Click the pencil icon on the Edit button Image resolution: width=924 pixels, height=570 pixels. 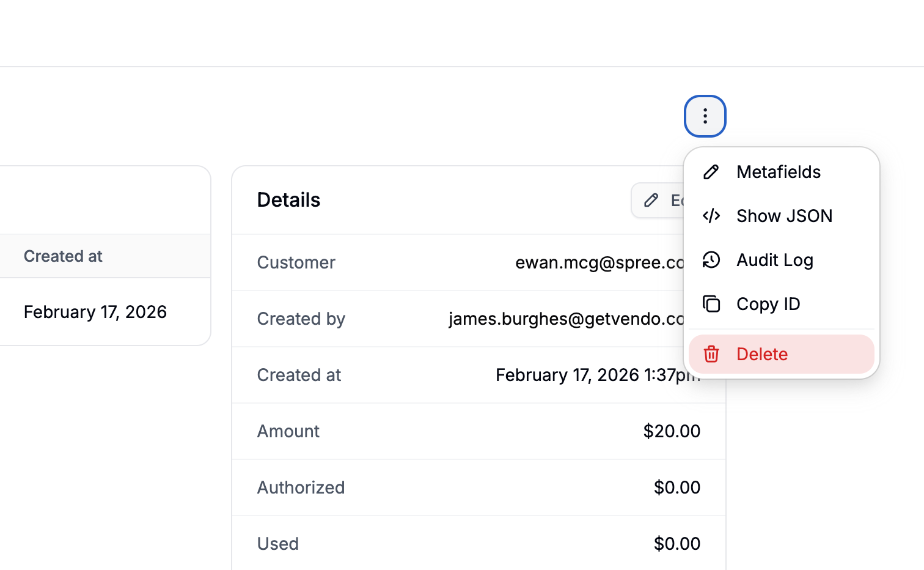pyautogui.click(x=651, y=200)
